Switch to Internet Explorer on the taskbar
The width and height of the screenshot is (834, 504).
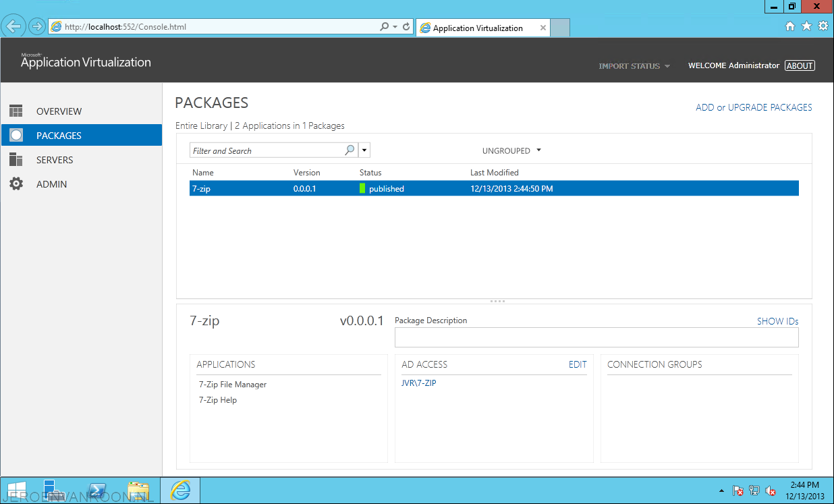tap(180, 491)
